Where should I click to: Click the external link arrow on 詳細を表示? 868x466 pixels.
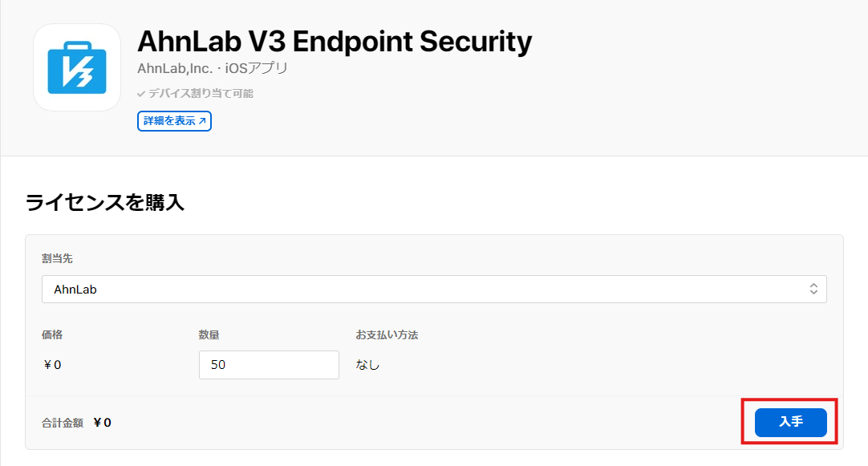coord(203,120)
